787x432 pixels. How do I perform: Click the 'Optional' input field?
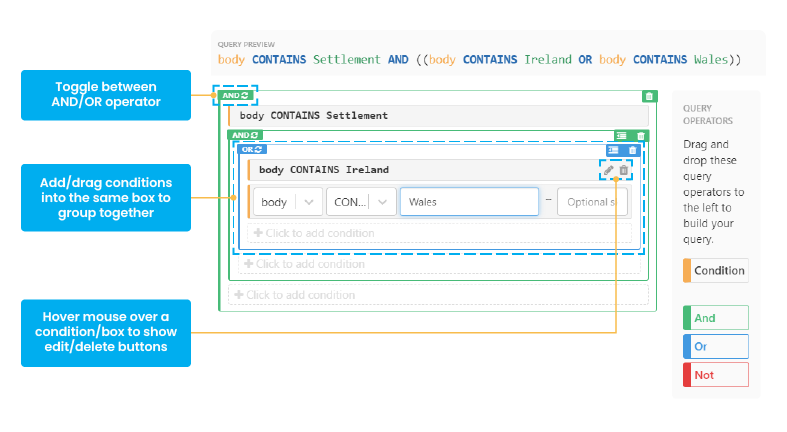(592, 202)
